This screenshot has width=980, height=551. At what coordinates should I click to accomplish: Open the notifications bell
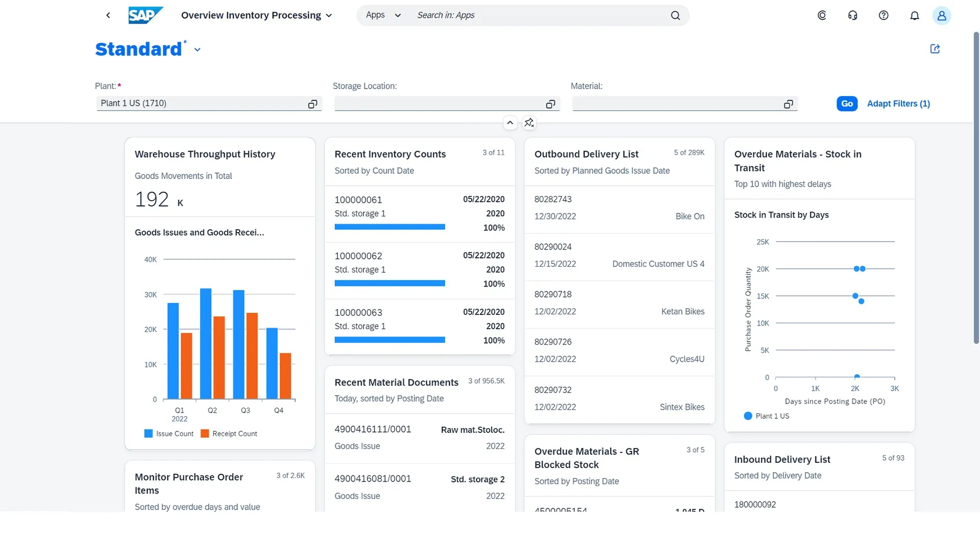pyautogui.click(x=915, y=15)
